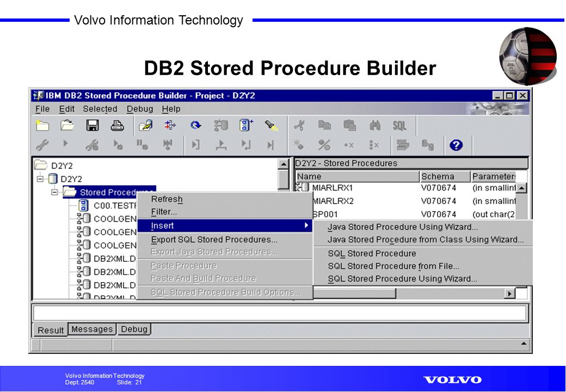Choose Export SQL Stored Procedures...
Image resolution: width=566 pixels, height=392 pixels.
(x=225, y=240)
